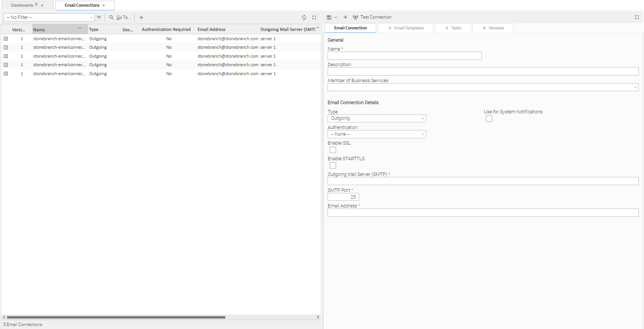The image size is (644, 329).
Task: Check Use for System Notifications
Action: pyautogui.click(x=489, y=119)
